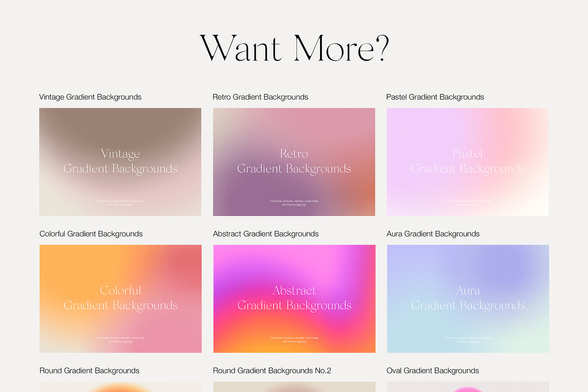Screen dimensions: 588x392
Task: Click the 'Feel This' link in the Retro thumbnail
Action: coord(300,204)
